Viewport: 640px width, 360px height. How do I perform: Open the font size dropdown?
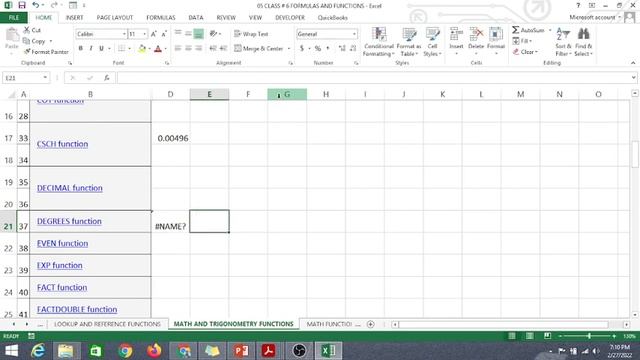144,34
